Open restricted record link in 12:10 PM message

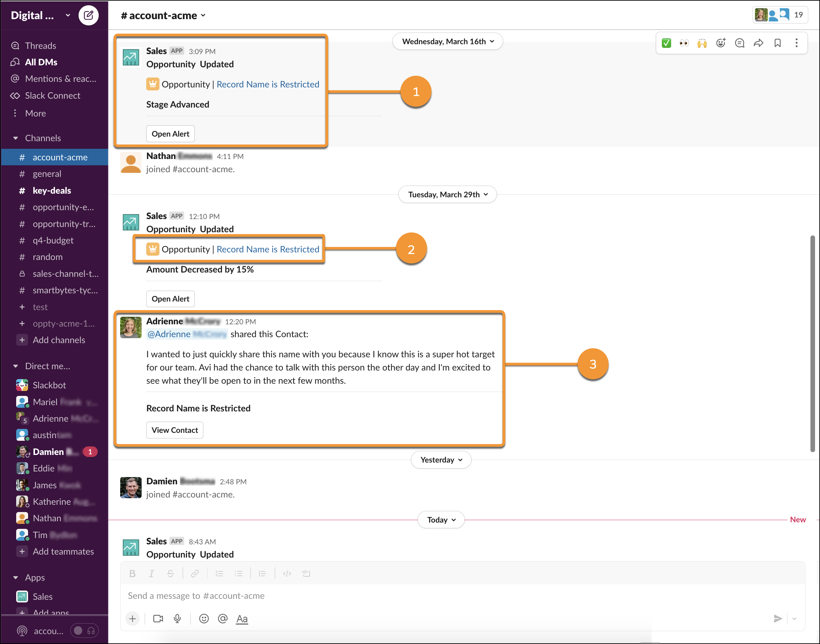[x=268, y=250]
